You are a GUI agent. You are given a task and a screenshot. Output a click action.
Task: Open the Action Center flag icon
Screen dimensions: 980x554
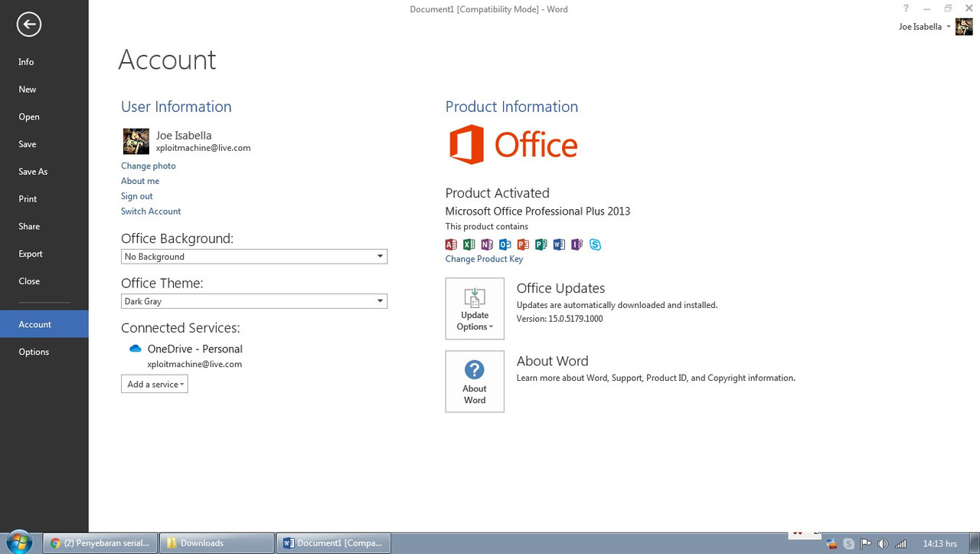[x=867, y=544]
